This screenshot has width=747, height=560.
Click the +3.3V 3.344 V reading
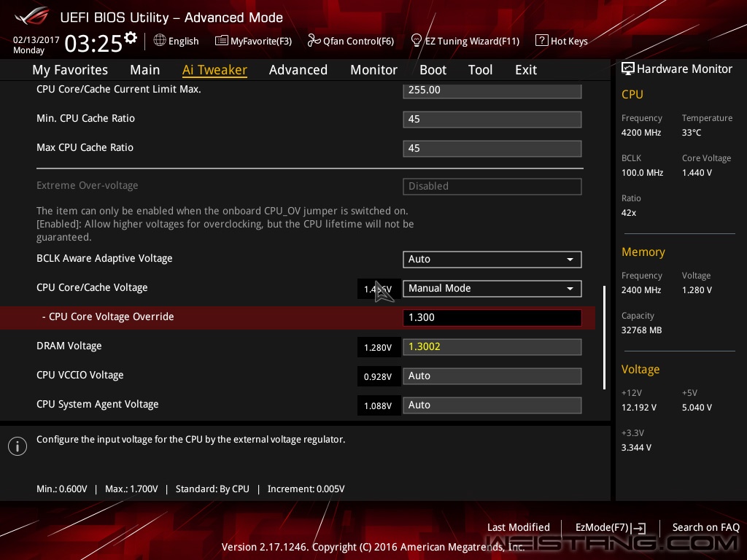(636, 447)
